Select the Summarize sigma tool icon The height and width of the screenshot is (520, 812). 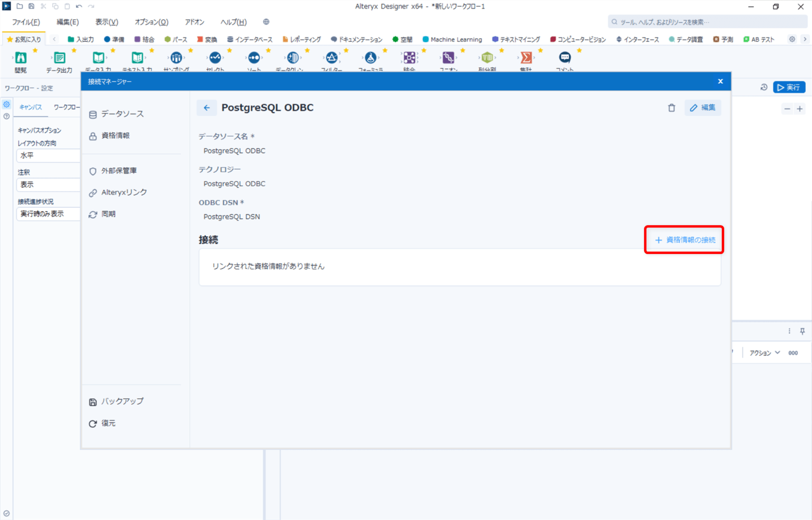[x=526, y=58]
